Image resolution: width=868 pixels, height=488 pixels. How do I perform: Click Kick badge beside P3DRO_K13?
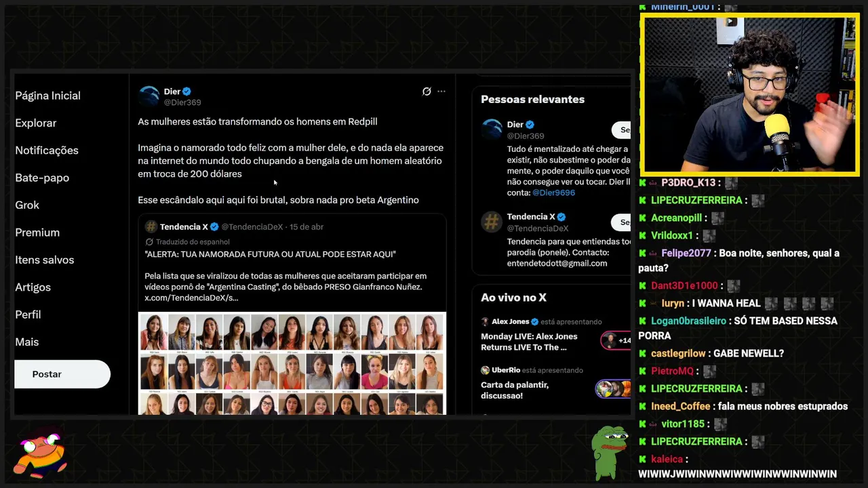coord(642,183)
